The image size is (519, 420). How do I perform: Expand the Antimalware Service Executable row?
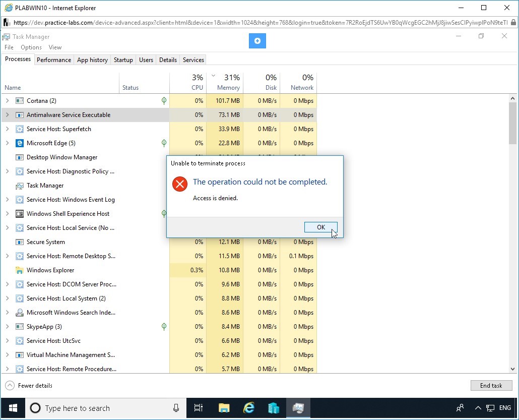point(7,115)
